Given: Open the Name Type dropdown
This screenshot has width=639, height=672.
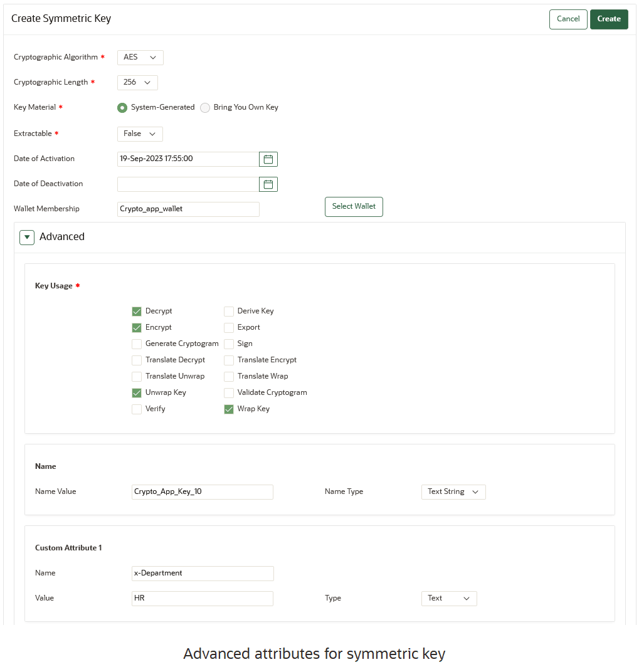Looking at the screenshot, I should click(453, 491).
